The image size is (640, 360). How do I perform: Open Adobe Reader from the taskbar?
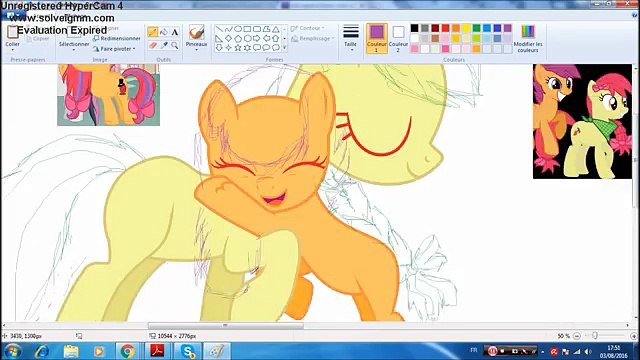tap(158, 351)
